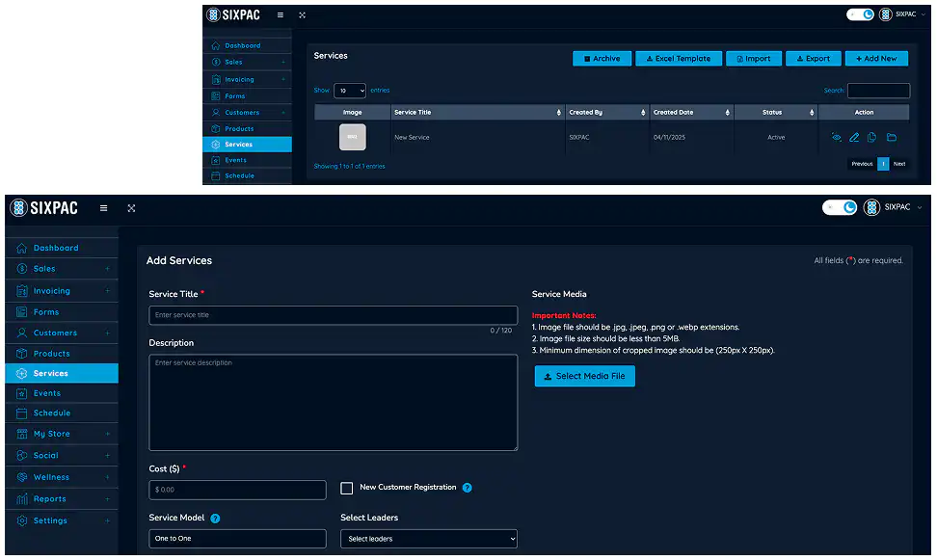
Task: Open the Service Model dropdown
Action: click(237, 539)
